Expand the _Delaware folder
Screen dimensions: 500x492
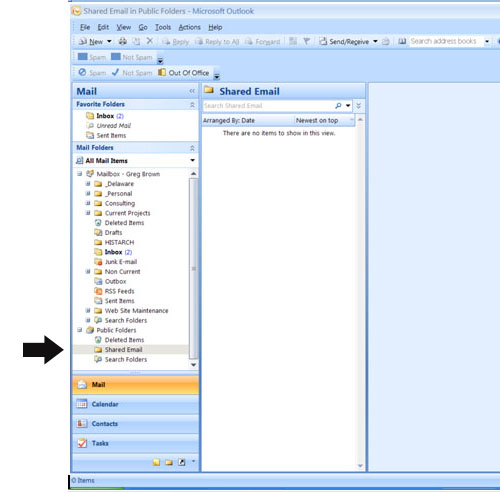88,184
